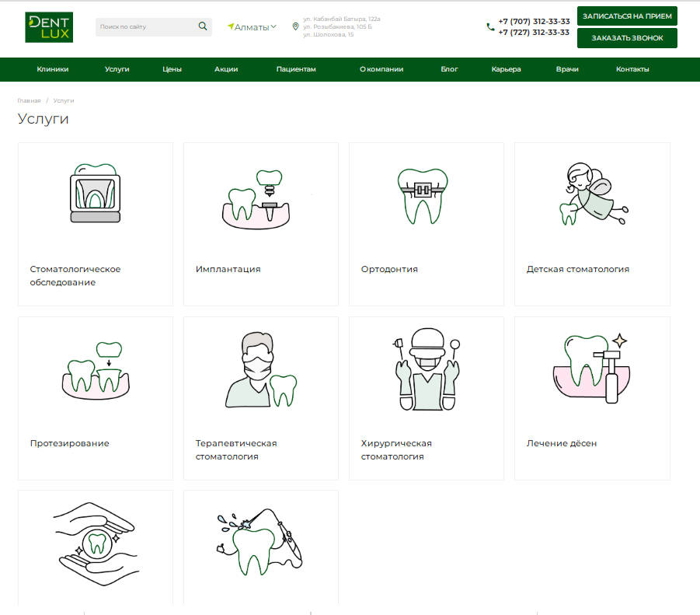Image resolution: width=700 pixels, height=615 pixels.
Task: Call the +7 (707) 312-33-33 number
Action: pos(534,22)
